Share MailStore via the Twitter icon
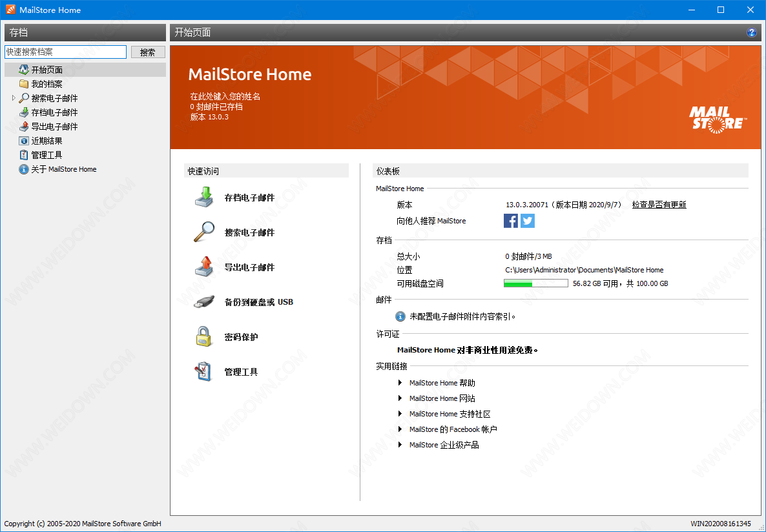Image resolution: width=766 pixels, height=532 pixels. pyautogui.click(x=528, y=221)
